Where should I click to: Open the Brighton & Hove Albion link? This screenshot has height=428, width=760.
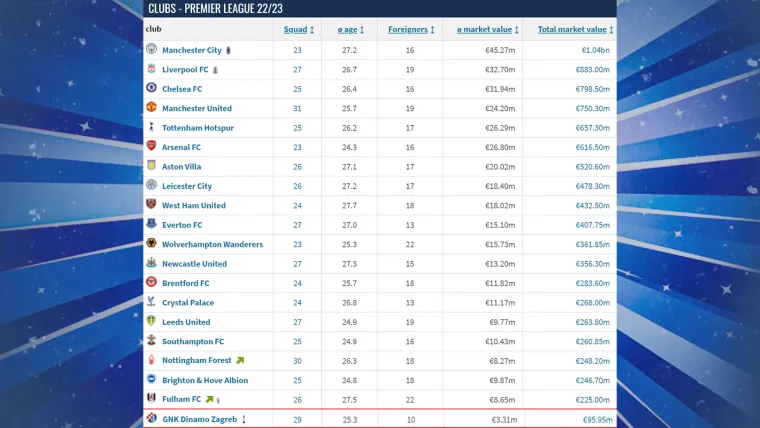click(205, 380)
